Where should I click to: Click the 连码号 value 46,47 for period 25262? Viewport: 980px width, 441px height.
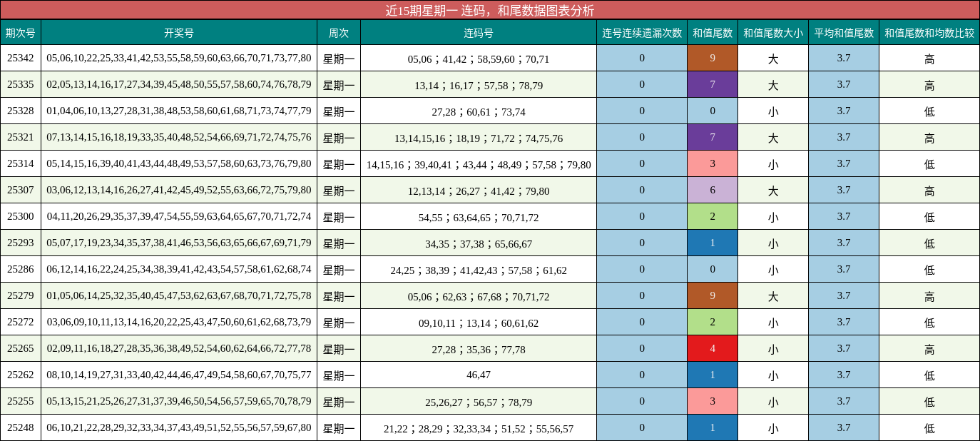click(479, 375)
